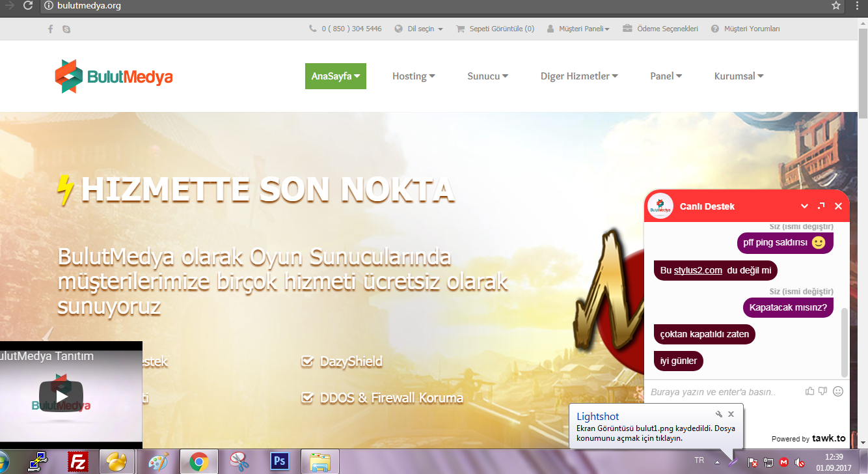Open Lightshot notification settings wrench icon
The image size is (868, 474).
[719, 414]
